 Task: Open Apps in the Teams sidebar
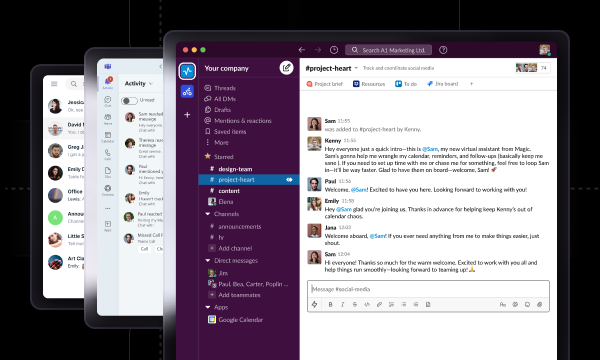tap(108, 226)
